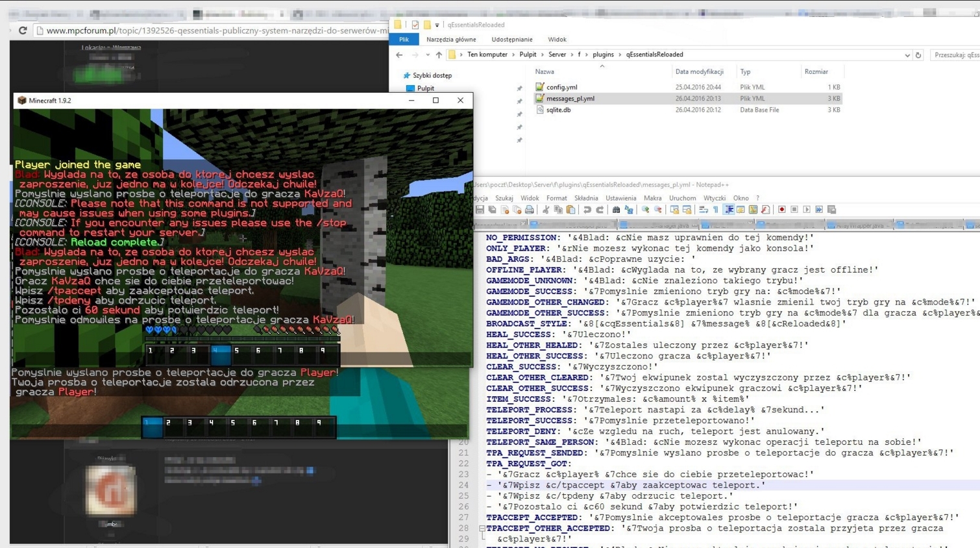Click the Explorer search field
Image resolution: width=980 pixels, height=548 pixels.
click(955, 55)
